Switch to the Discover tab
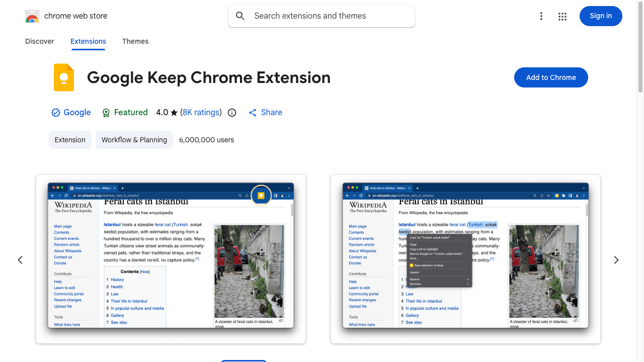This screenshot has width=644, height=362. coord(40,41)
